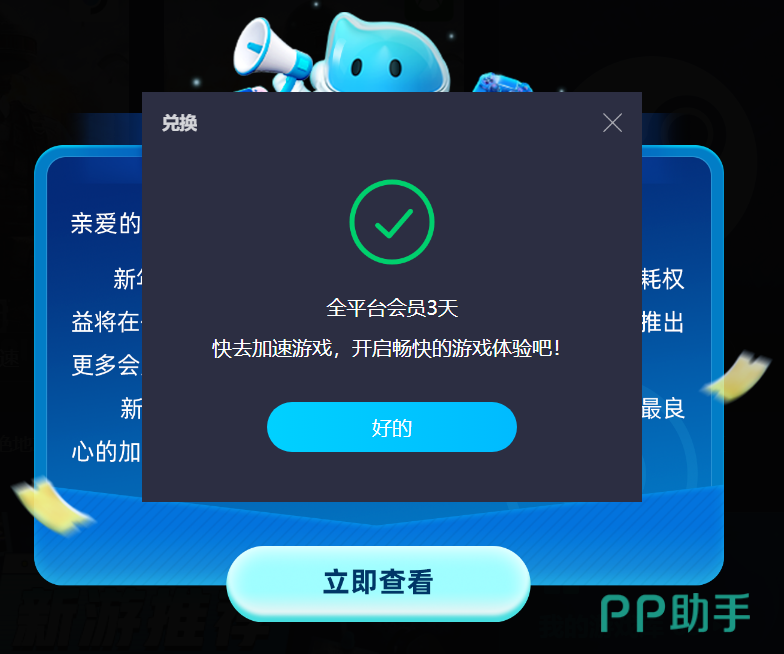Click the green checkmark success icon

(x=392, y=222)
